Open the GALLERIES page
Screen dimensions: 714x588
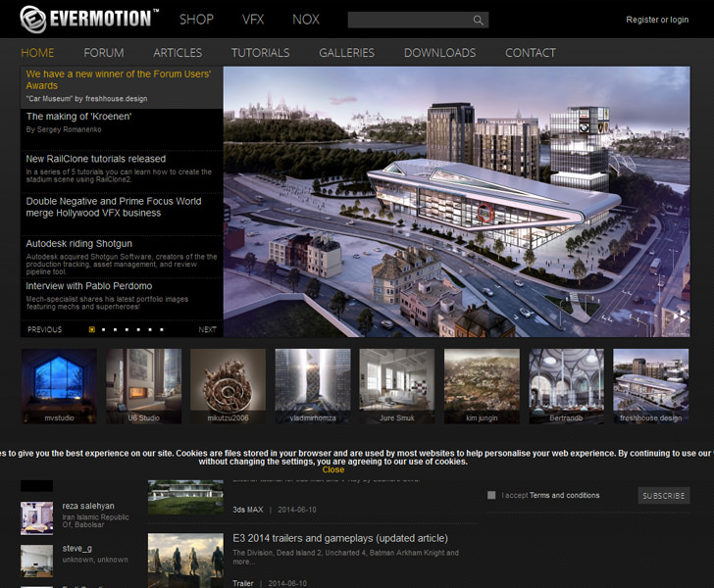coord(346,53)
